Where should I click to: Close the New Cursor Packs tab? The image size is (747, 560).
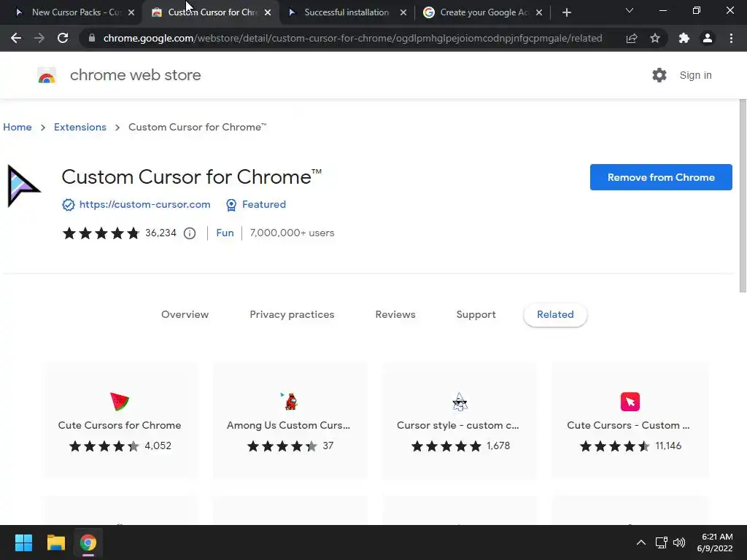(131, 12)
